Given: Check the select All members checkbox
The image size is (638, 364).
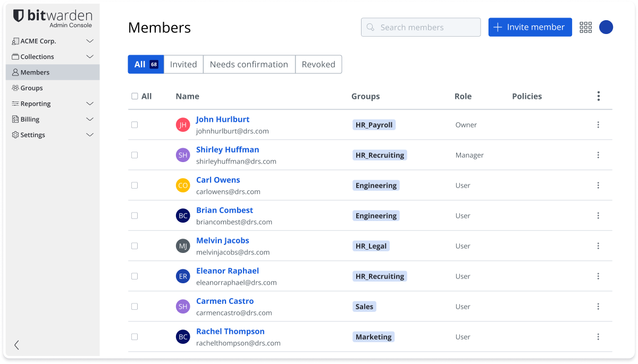Looking at the screenshot, I should tap(135, 96).
